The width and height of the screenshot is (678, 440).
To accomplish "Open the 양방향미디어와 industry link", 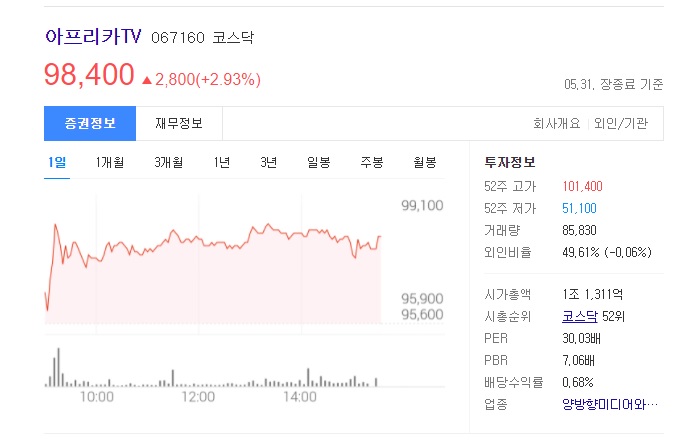I will [610, 405].
